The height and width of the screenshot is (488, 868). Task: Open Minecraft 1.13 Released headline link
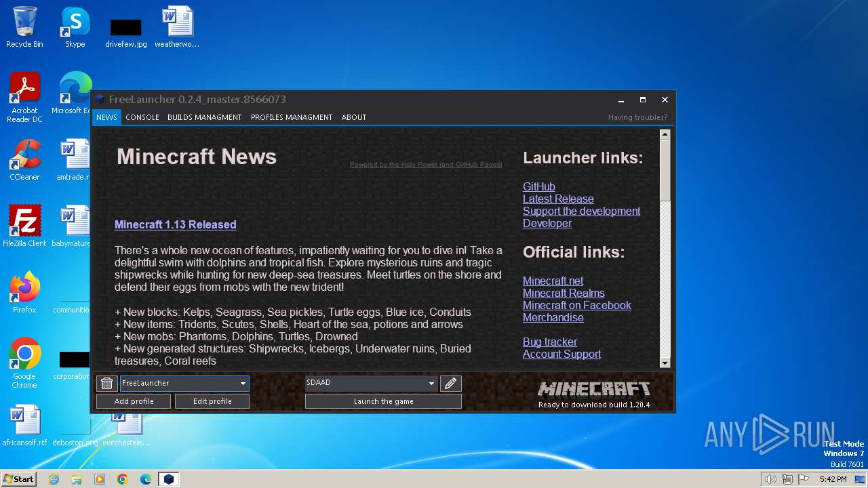(x=176, y=224)
